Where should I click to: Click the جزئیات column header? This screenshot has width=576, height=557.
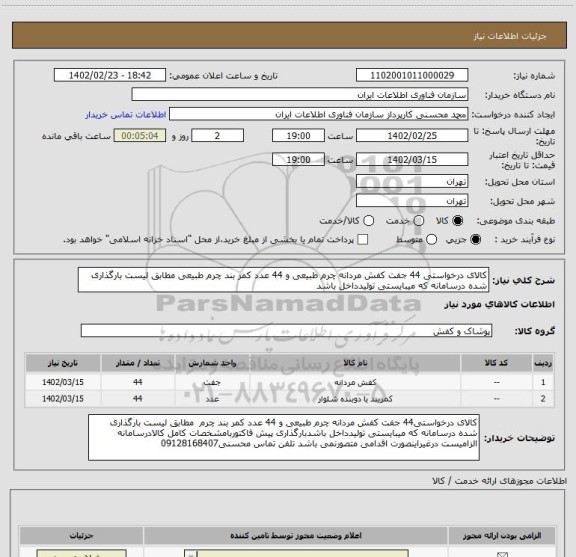[82, 536]
